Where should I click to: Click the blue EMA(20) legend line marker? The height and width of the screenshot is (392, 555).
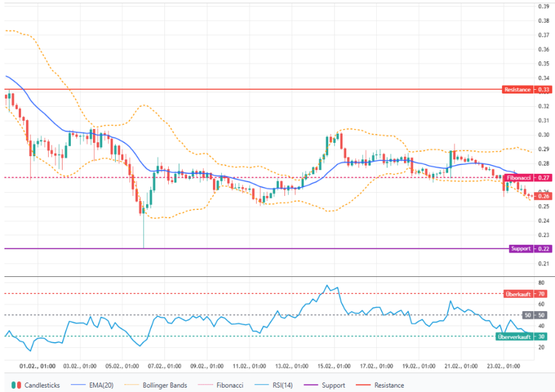tap(77, 384)
